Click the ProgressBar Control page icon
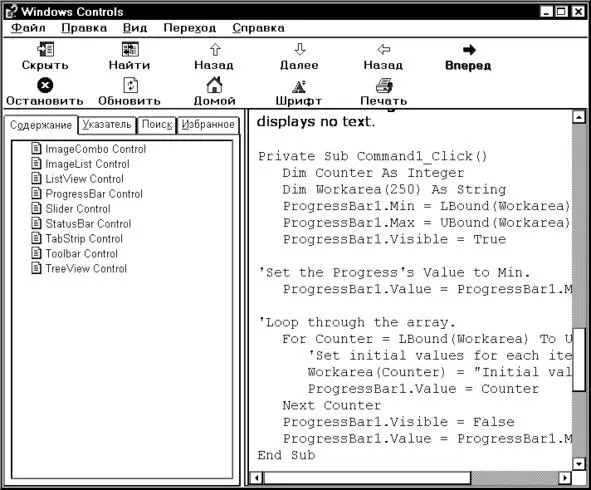Viewport: 591px width, 490px height. pos(36,193)
